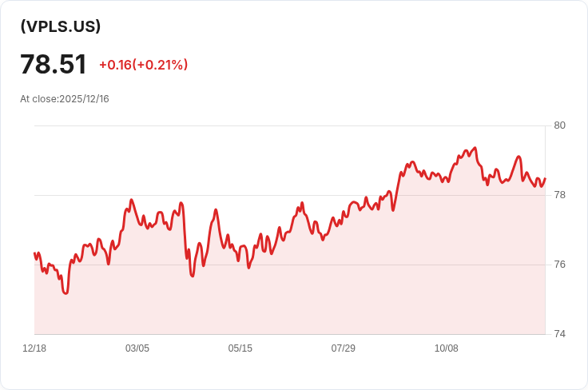
Task: Click the 76 price axis label
Action: click(x=559, y=265)
